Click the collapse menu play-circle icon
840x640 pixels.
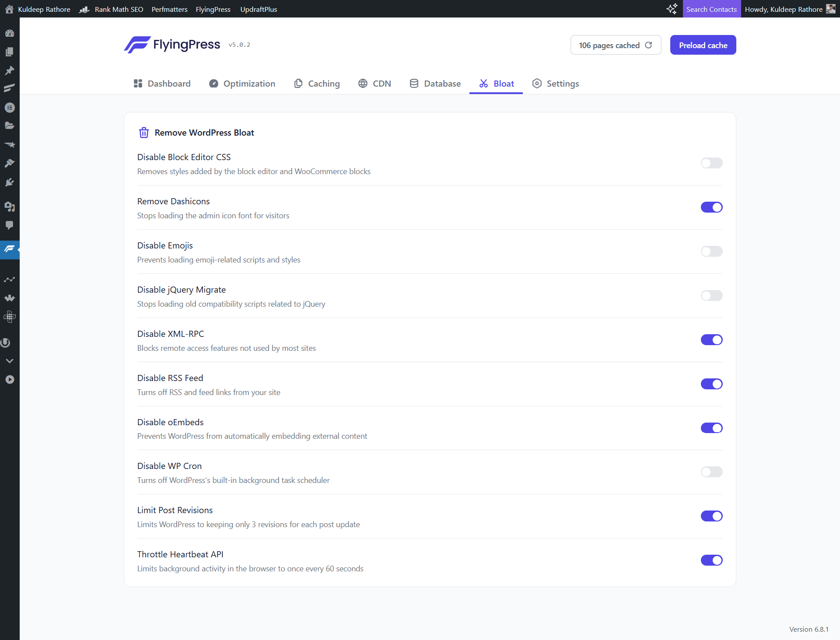(x=10, y=380)
